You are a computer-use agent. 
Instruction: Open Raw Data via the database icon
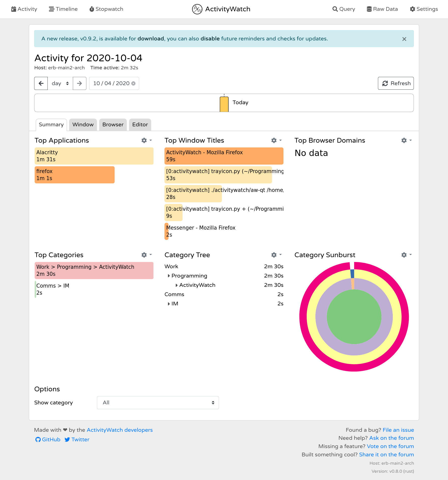pyautogui.click(x=369, y=9)
